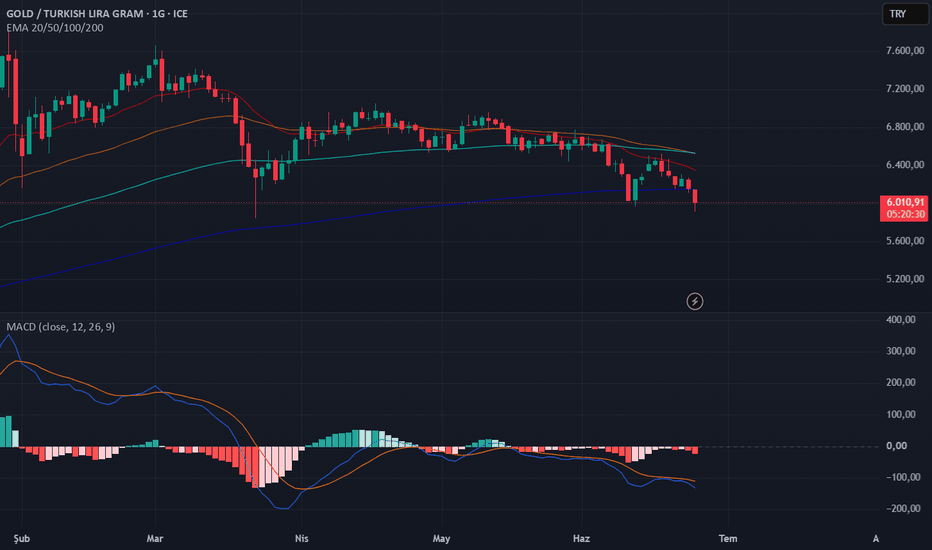Image resolution: width=932 pixels, height=550 pixels.
Task: Click the latest red MACD histogram bar
Action: tap(695, 450)
